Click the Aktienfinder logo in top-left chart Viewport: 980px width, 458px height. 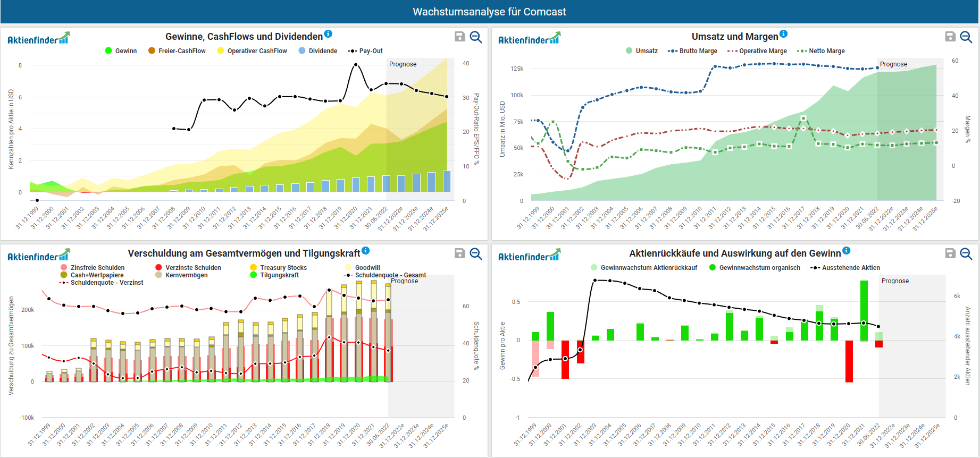[38, 39]
